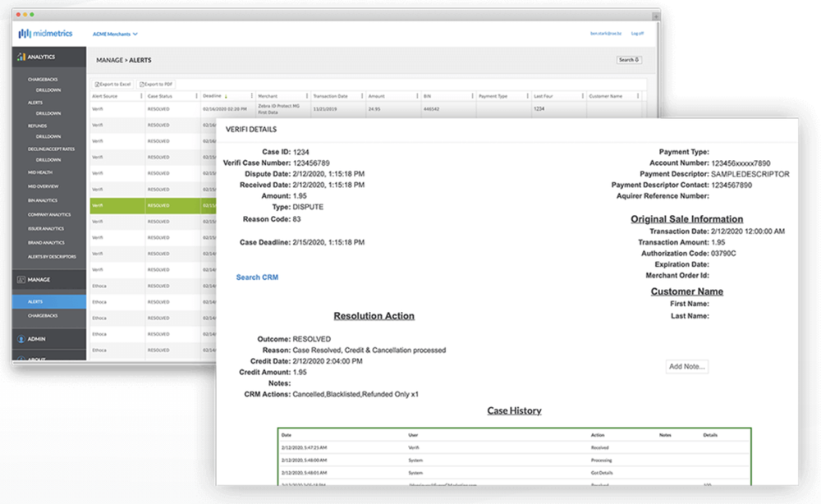Click the Manage section icon
Image resolution: width=821 pixels, height=504 pixels.
click(x=21, y=279)
